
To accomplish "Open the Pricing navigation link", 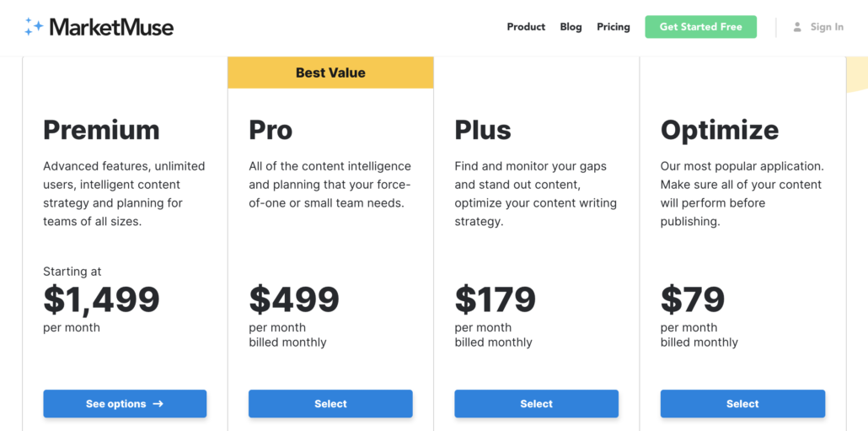I will [613, 27].
